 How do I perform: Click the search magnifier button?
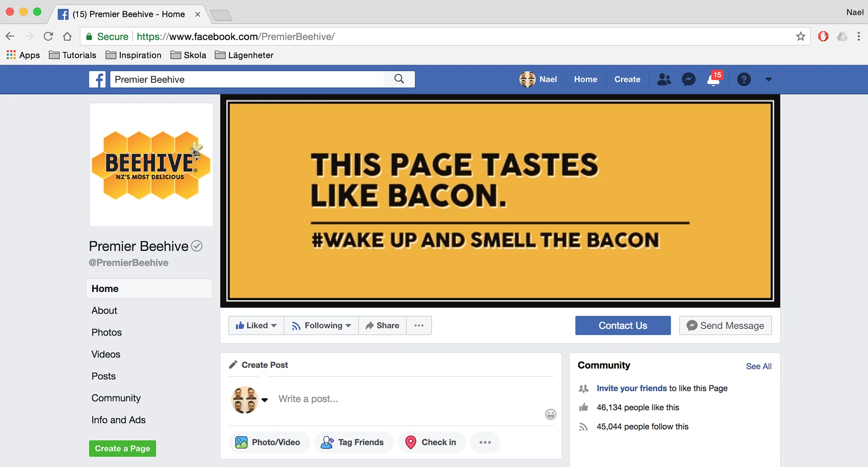[399, 79]
